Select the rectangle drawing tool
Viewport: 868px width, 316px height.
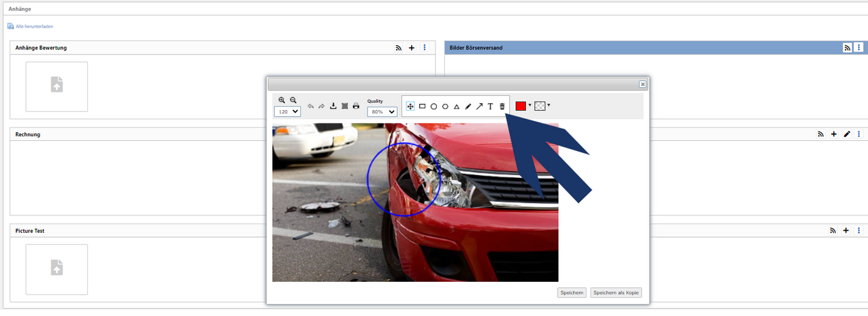(423, 106)
